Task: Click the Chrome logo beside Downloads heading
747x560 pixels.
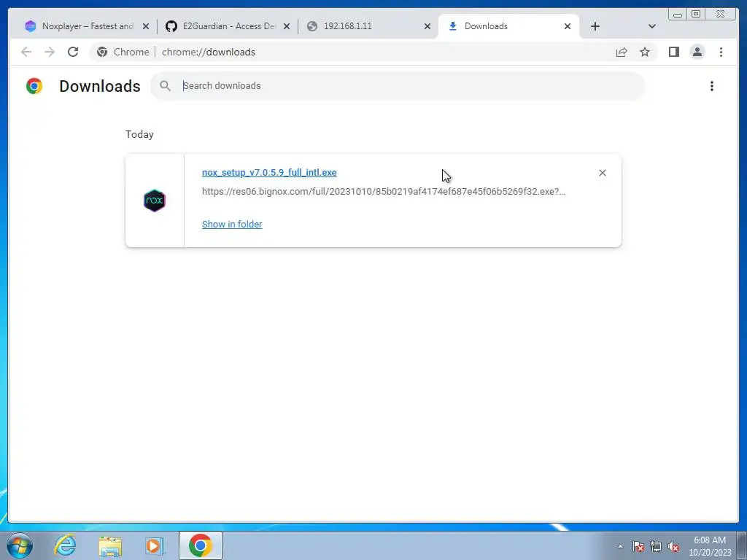Action: tap(34, 86)
